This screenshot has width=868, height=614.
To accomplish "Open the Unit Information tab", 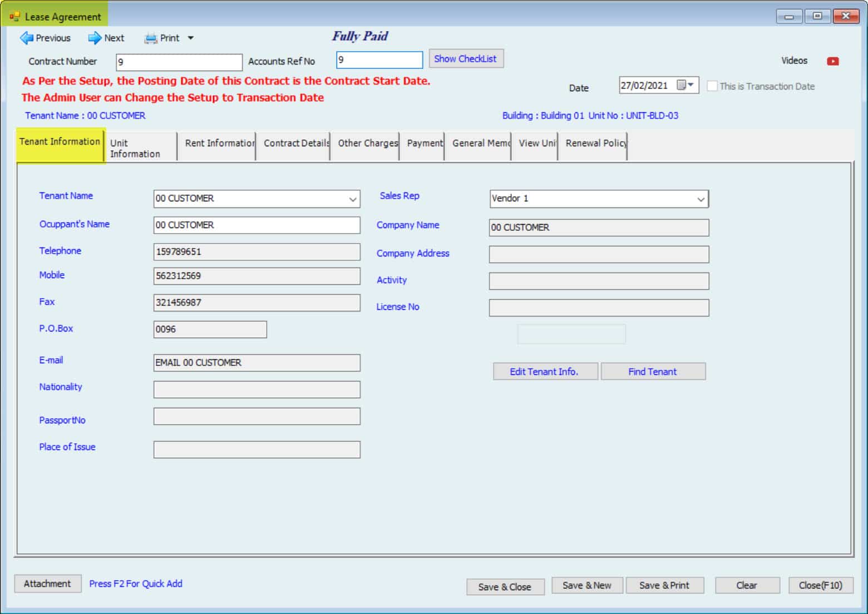I will tap(141, 148).
